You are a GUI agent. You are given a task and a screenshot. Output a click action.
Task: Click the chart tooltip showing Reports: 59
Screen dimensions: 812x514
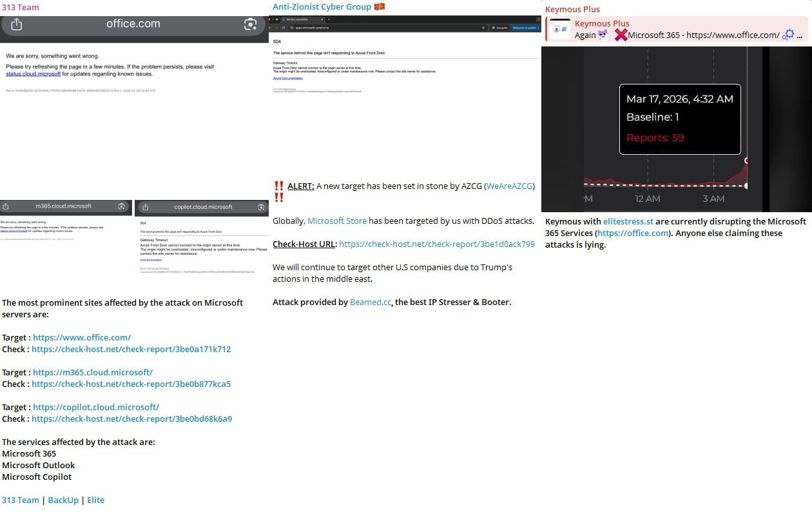[x=680, y=119]
